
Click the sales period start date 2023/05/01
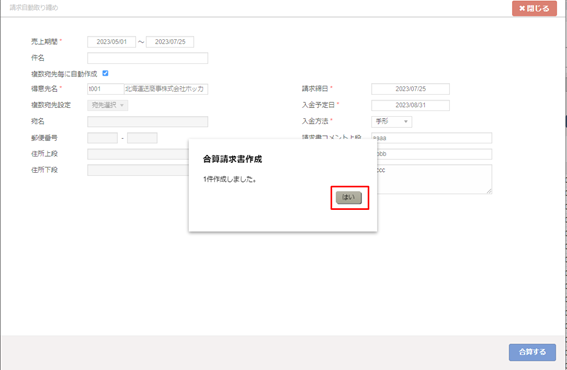111,42
